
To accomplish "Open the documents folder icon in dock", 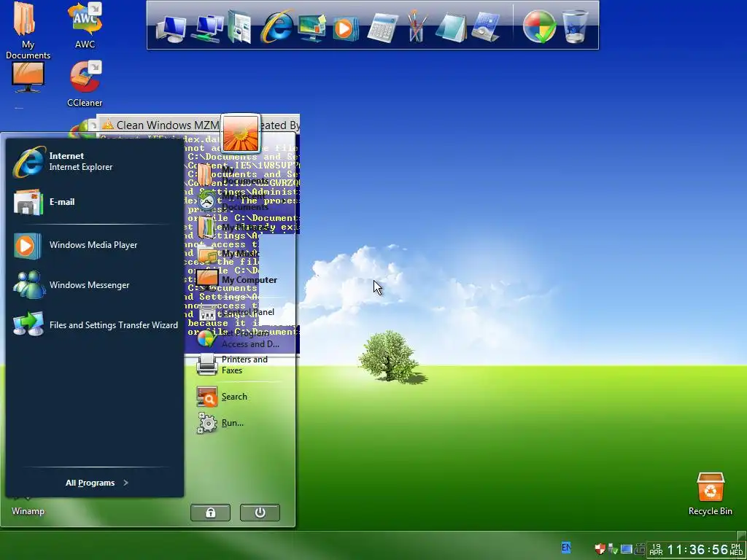I will (239, 28).
